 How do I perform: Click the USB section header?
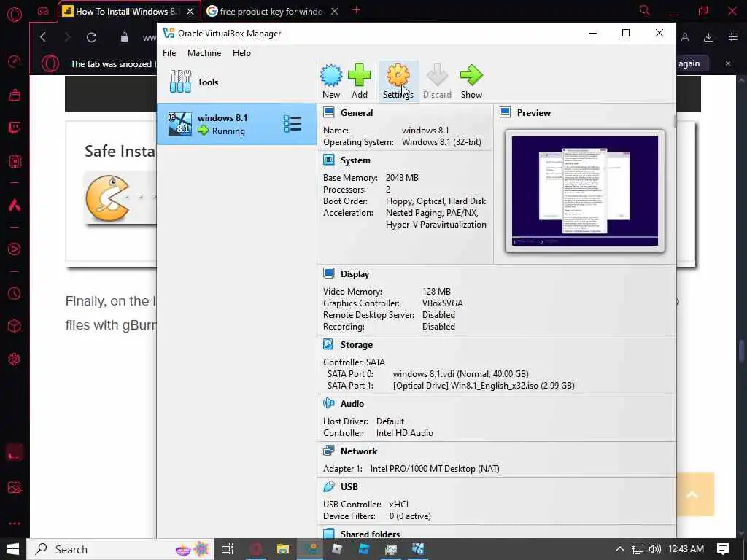pos(349,486)
